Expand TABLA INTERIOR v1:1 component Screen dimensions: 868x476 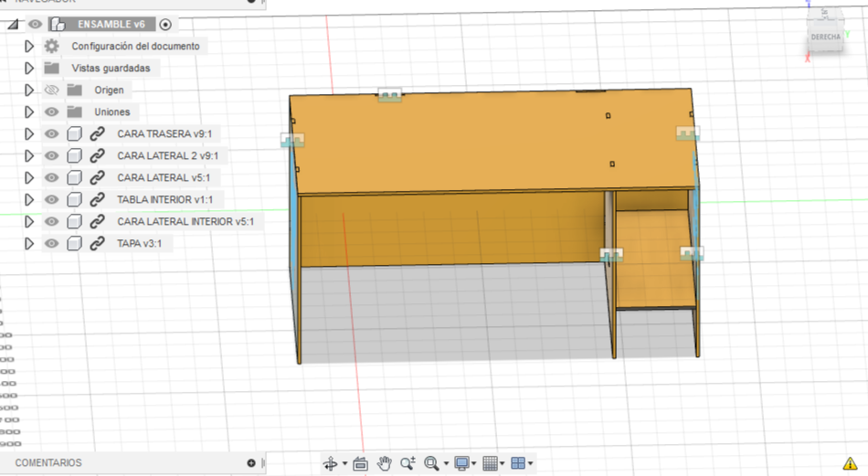point(29,200)
